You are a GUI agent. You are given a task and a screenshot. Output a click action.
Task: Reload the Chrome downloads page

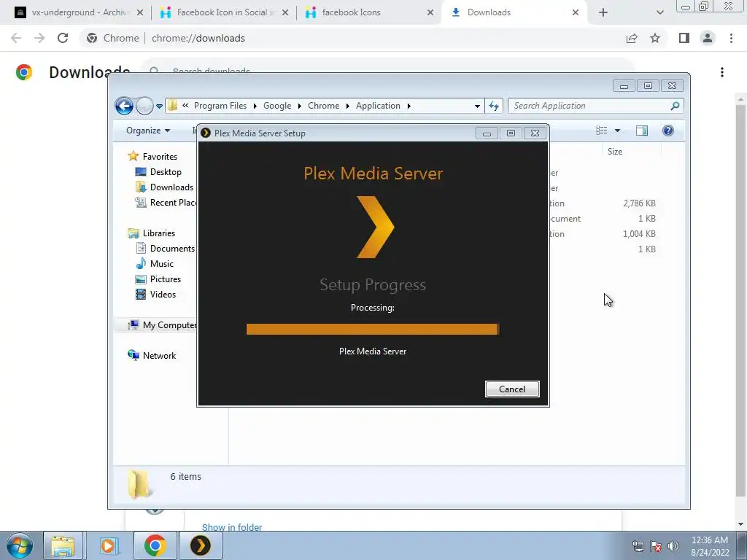point(63,38)
